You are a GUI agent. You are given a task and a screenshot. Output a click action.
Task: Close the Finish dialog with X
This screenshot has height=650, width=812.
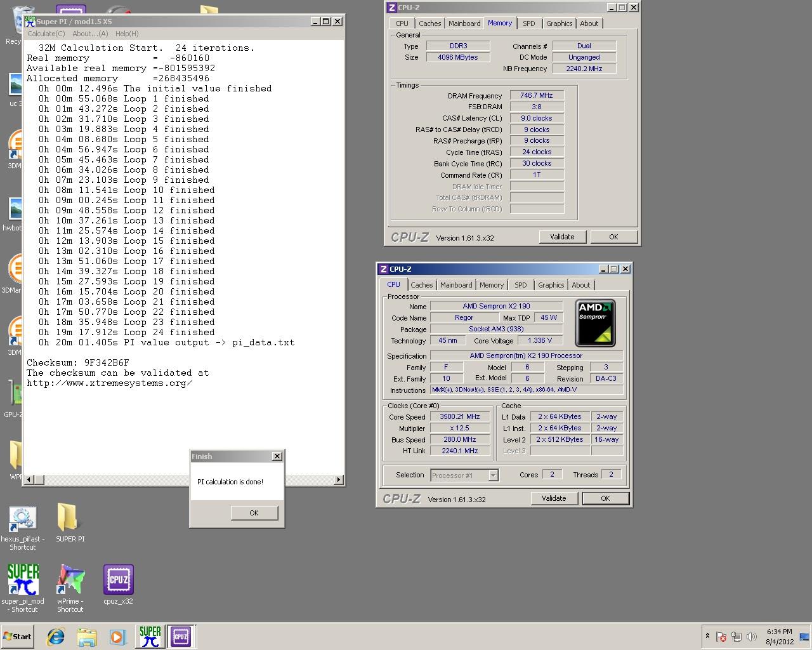tap(277, 456)
